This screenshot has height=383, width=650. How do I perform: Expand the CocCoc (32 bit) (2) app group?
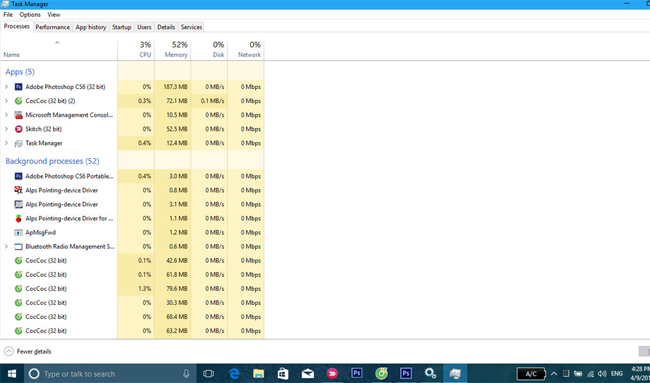pyautogui.click(x=6, y=101)
